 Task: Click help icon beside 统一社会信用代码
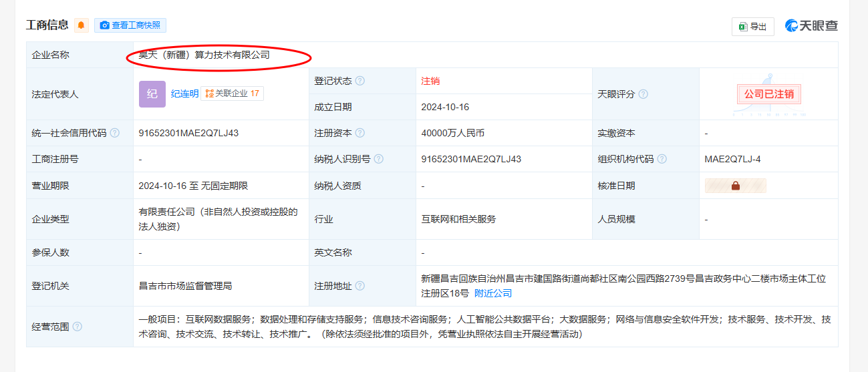tap(115, 133)
